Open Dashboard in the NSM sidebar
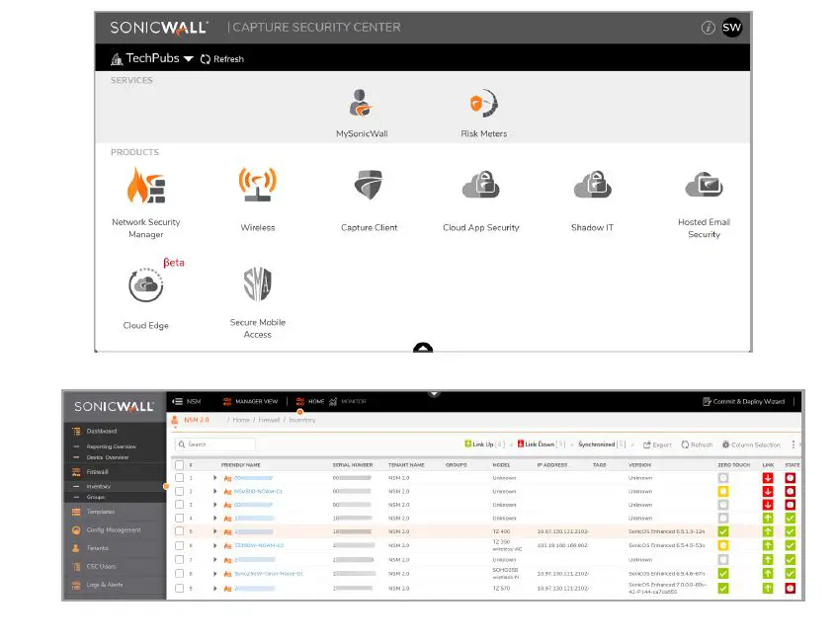The width and height of the screenshot is (836, 644). [102, 431]
